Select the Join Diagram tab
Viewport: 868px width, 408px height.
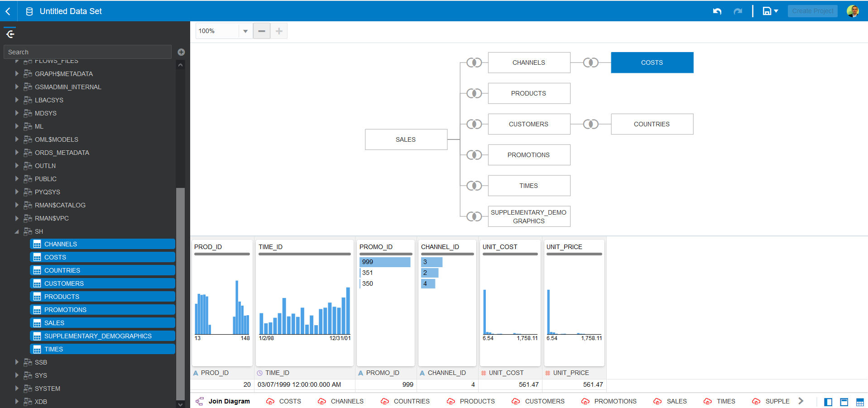pyautogui.click(x=229, y=401)
